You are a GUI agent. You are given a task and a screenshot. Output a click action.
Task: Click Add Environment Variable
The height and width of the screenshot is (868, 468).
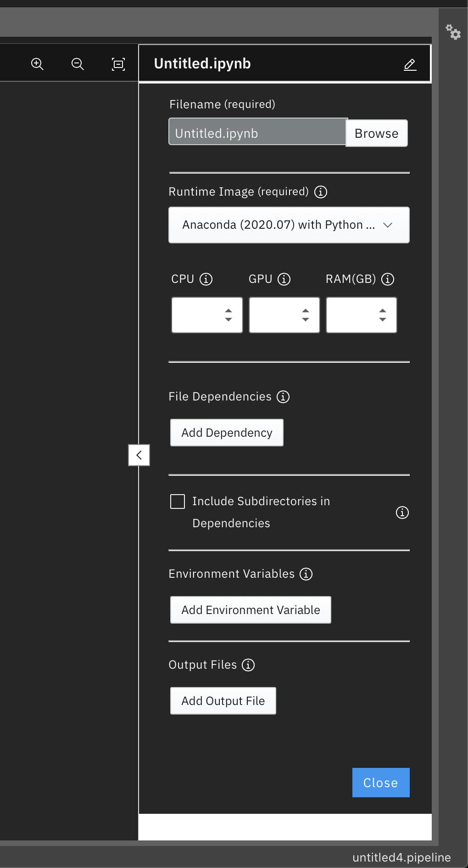[250, 609]
